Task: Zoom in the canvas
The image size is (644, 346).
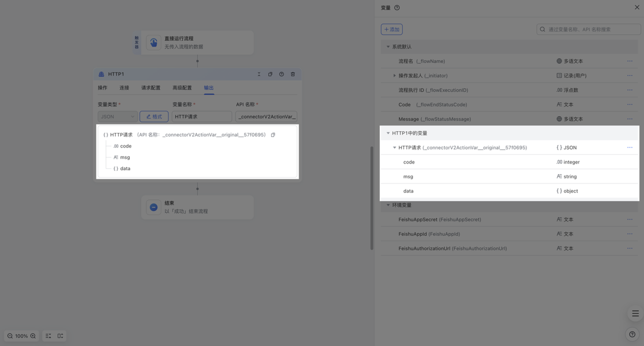Action: pos(33,336)
